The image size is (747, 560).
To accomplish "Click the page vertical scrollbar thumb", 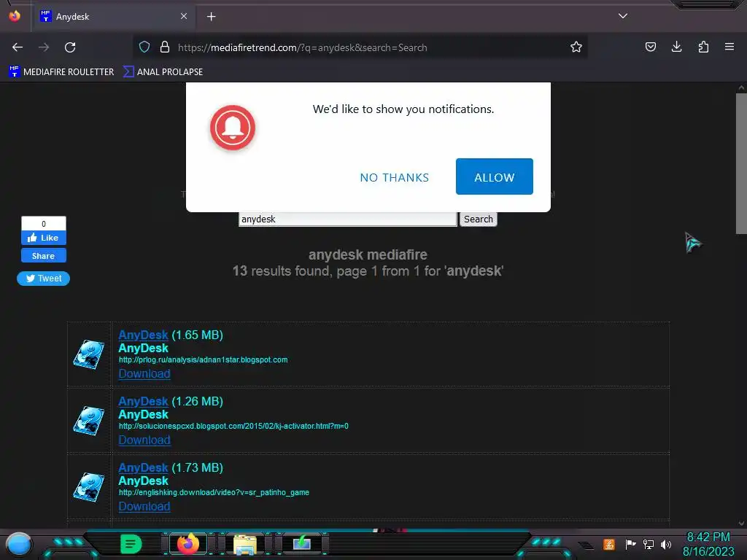I will (x=741, y=163).
